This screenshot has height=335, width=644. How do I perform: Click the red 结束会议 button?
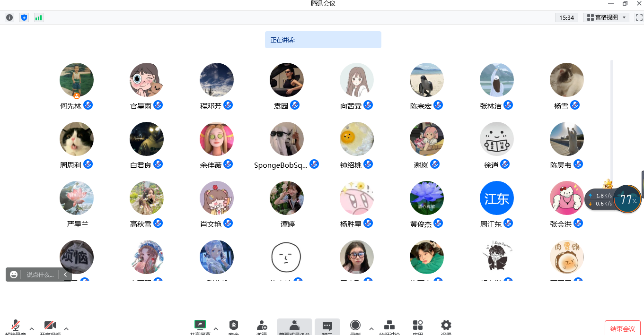[622, 328]
